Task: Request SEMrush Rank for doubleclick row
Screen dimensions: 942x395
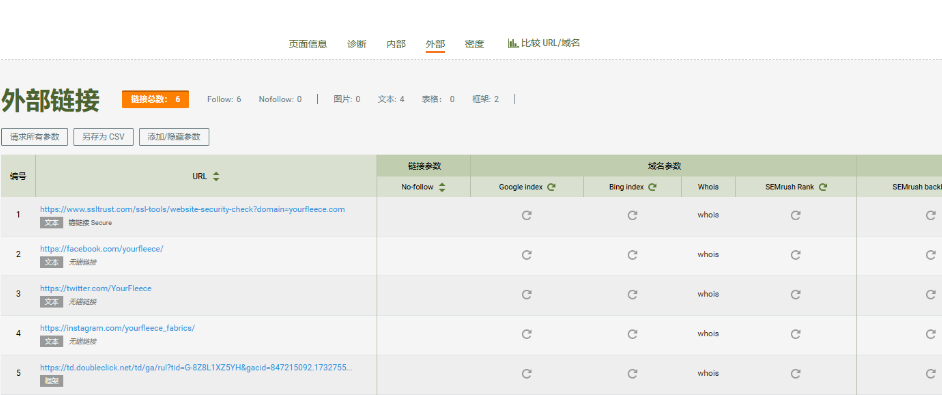Action: click(x=795, y=374)
